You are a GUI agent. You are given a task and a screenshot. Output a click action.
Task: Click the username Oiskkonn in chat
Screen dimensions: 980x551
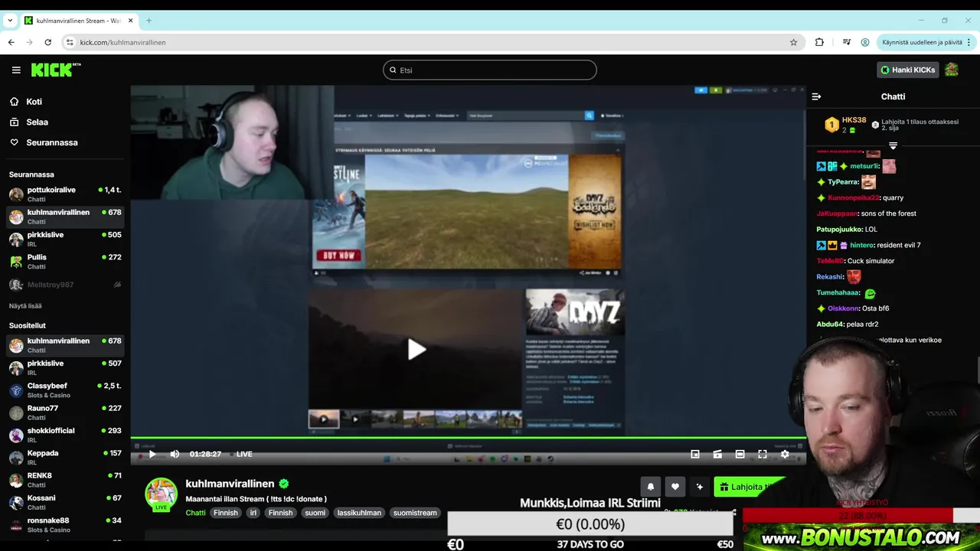tap(844, 308)
